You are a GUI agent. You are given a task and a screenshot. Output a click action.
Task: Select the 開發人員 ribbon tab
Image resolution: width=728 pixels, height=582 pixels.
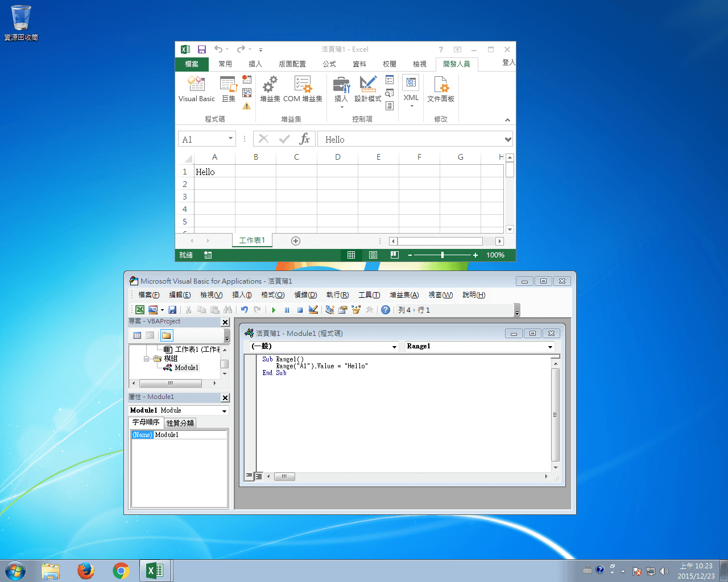(457, 64)
